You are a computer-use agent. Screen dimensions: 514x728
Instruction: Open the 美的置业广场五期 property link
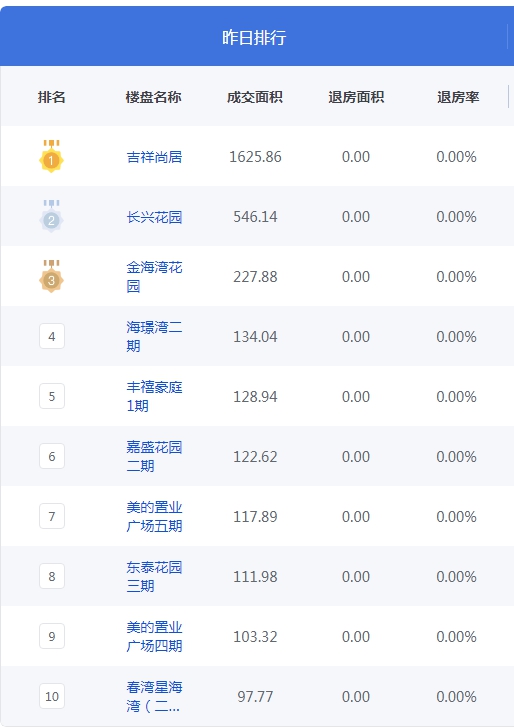click(154, 516)
